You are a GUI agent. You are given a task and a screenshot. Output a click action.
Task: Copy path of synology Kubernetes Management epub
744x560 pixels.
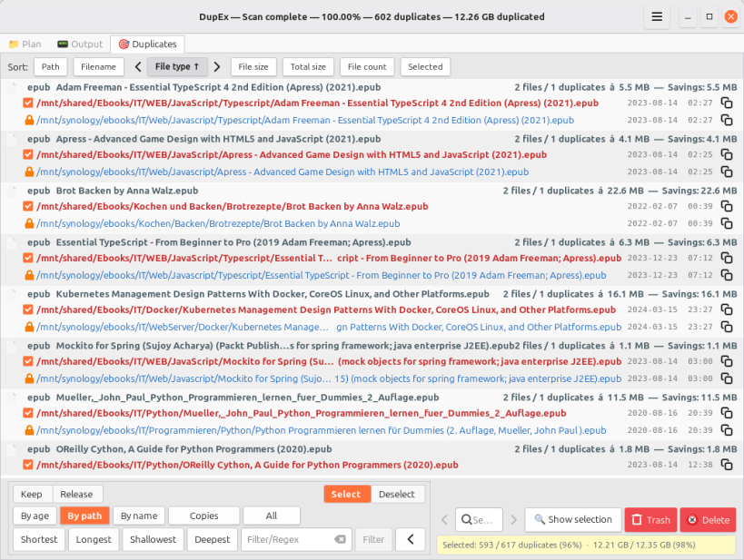click(727, 327)
